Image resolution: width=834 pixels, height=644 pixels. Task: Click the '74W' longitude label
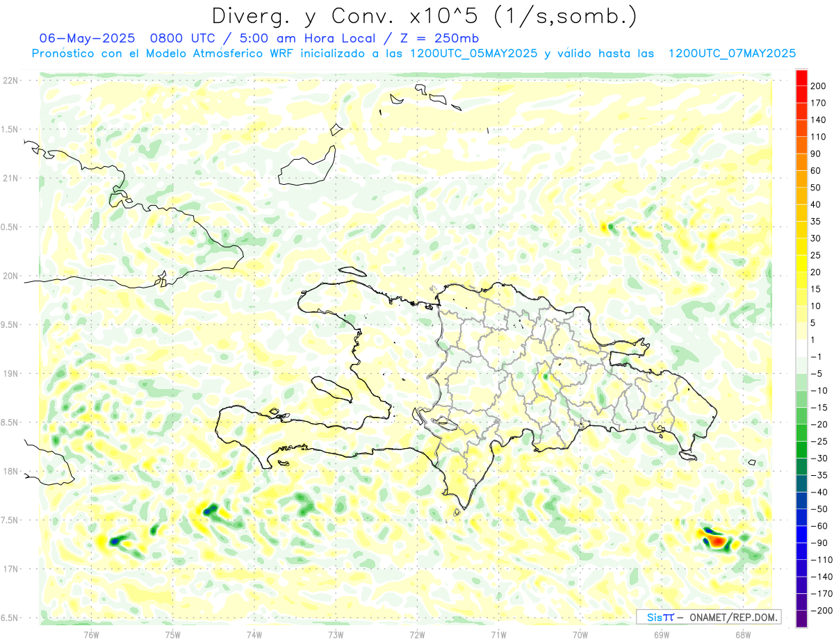[254, 634]
